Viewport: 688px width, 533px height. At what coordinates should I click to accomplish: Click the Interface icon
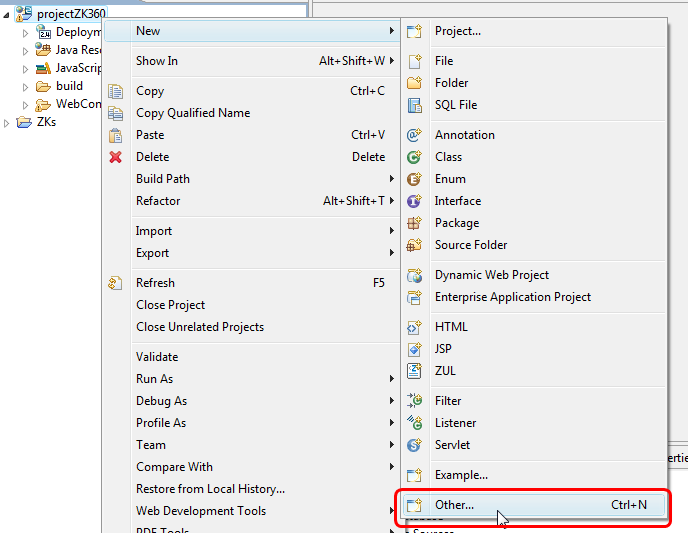pos(415,201)
